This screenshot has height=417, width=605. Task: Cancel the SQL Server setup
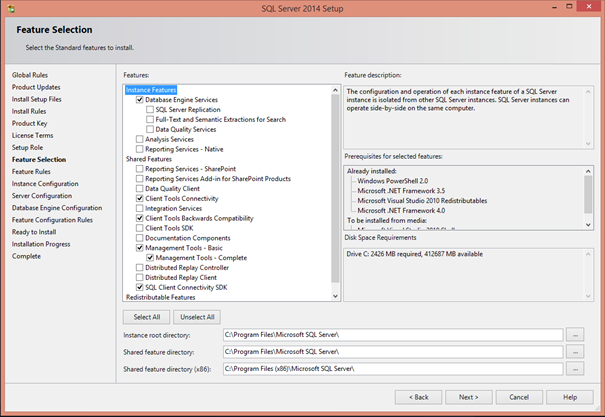[519, 397]
